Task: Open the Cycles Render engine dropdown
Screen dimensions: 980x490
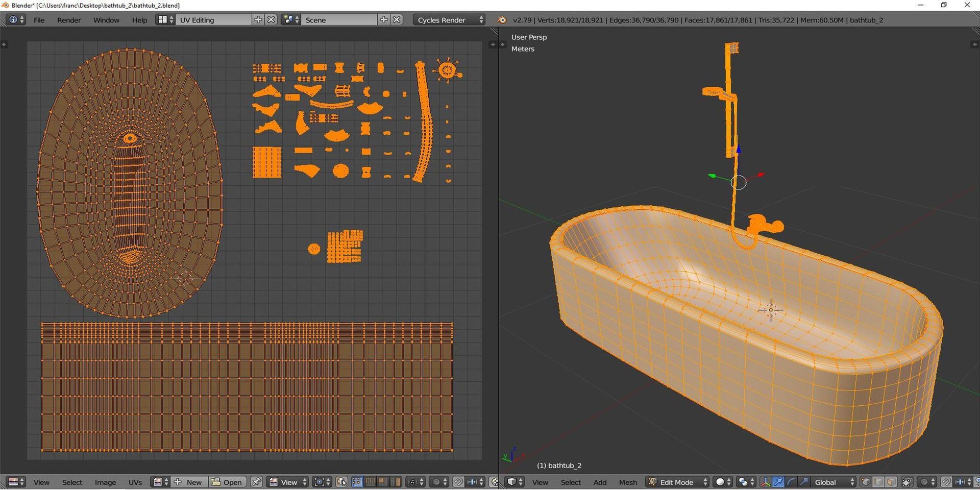Action: pyautogui.click(x=449, y=20)
